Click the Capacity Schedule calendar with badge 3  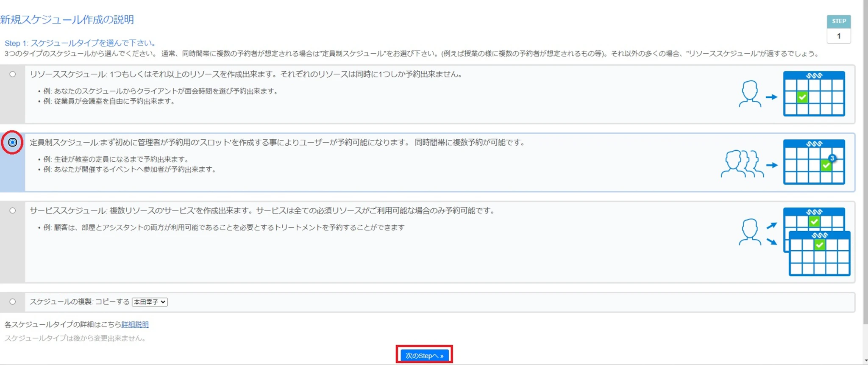814,162
